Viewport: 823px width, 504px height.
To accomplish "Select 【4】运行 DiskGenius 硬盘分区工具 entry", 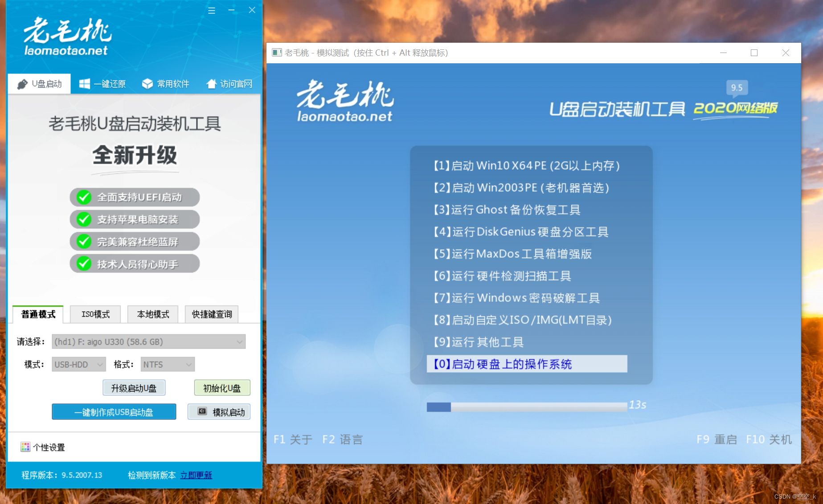I will click(527, 232).
